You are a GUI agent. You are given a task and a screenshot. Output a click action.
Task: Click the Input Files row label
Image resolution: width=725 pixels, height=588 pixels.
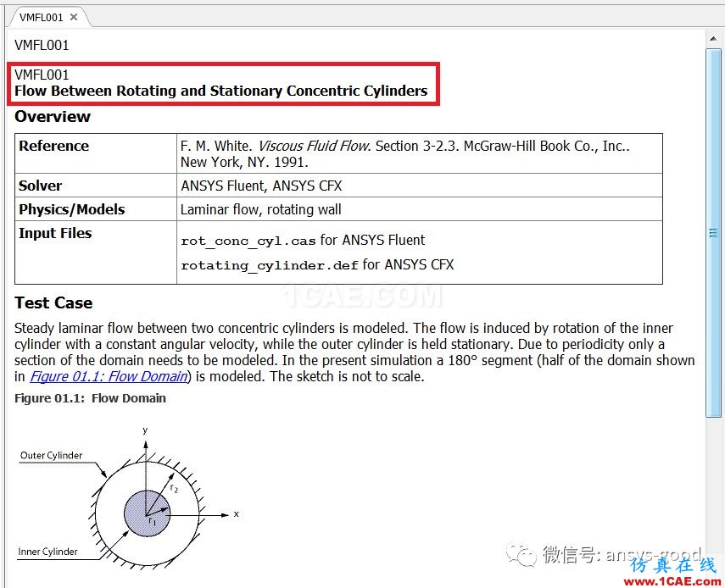[55, 233]
